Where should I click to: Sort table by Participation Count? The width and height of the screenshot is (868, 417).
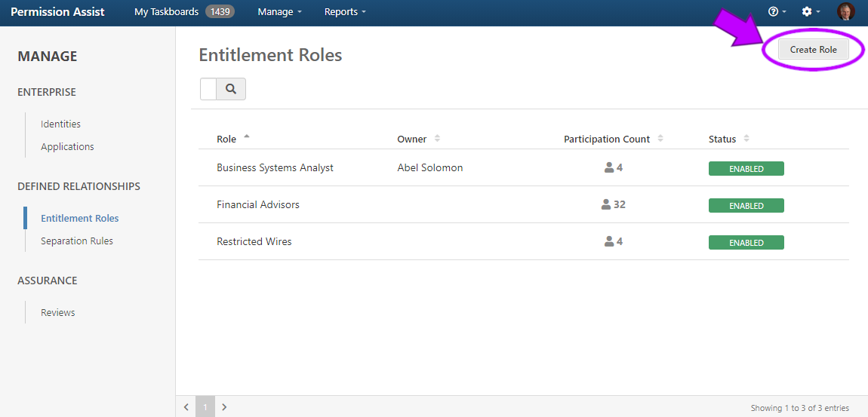tap(660, 139)
